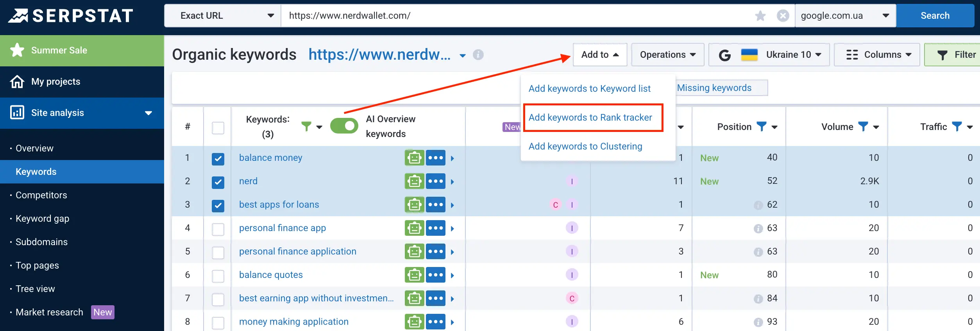Image resolution: width=980 pixels, height=331 pixels.
Task: Open the Columns dropdown
Action: pos(877,55)
